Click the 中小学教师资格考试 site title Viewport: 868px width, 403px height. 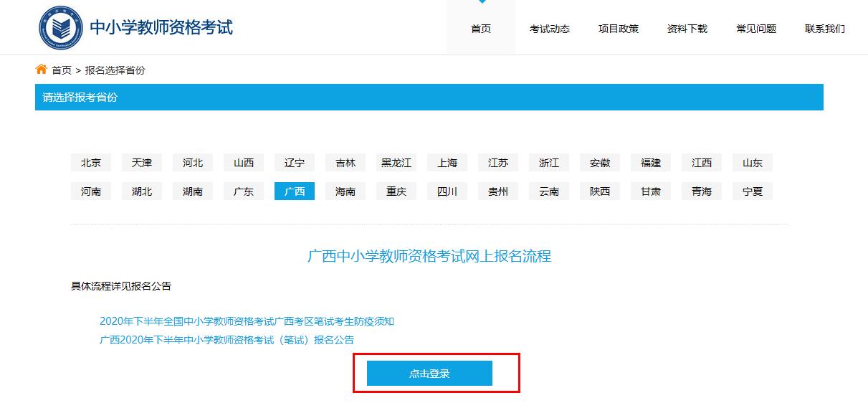[161, 27]
